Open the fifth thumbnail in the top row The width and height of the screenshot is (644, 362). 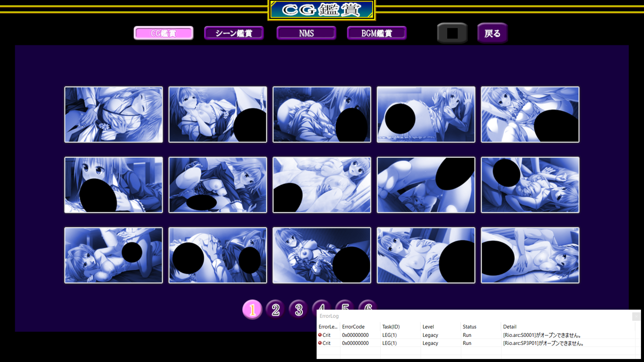tap(530, 115)
